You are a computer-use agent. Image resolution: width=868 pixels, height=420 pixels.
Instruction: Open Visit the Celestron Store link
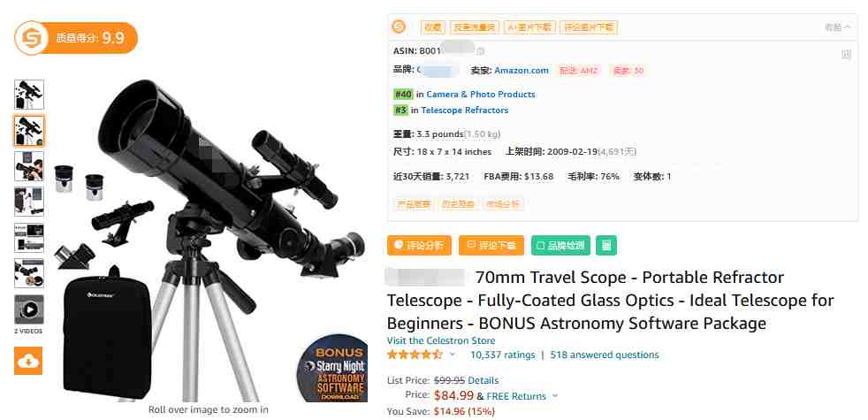click(441, 340)
